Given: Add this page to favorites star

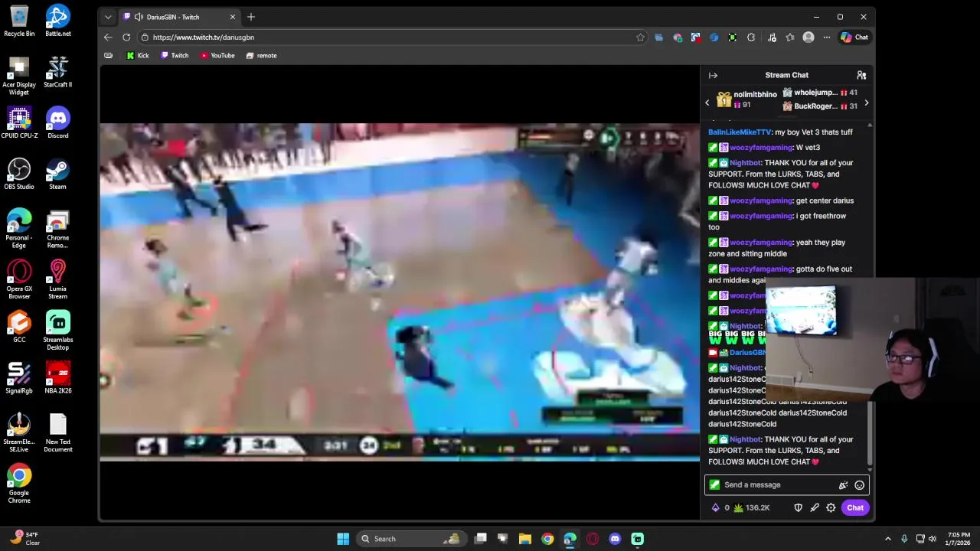Looking at the screenshot, I should (x=640, y=37).
